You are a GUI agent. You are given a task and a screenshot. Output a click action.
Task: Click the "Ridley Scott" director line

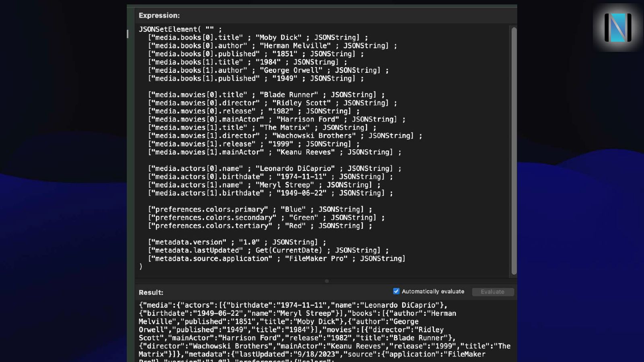tap(272, 103)
